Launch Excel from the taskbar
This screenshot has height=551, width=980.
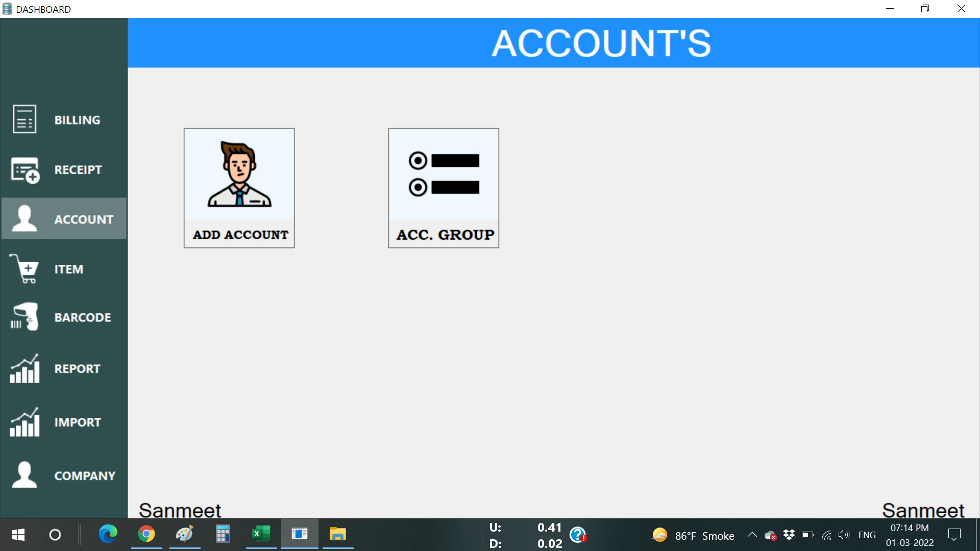click(261, 534)
